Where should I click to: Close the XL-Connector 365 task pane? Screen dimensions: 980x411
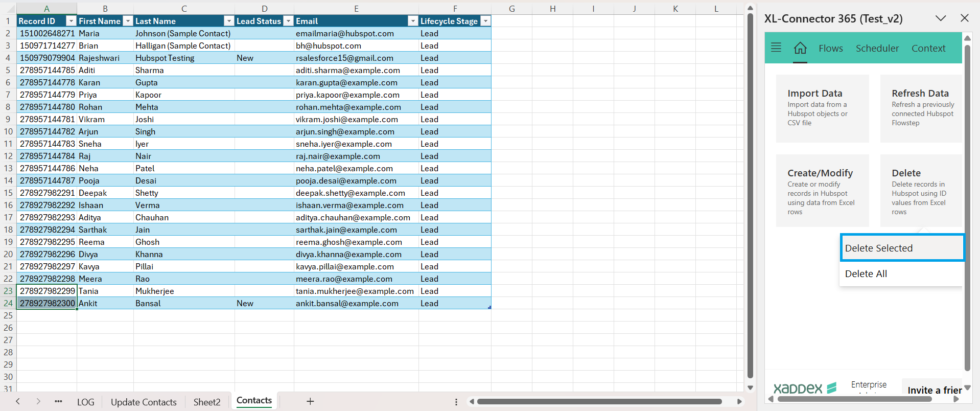[x=965, y=18]
